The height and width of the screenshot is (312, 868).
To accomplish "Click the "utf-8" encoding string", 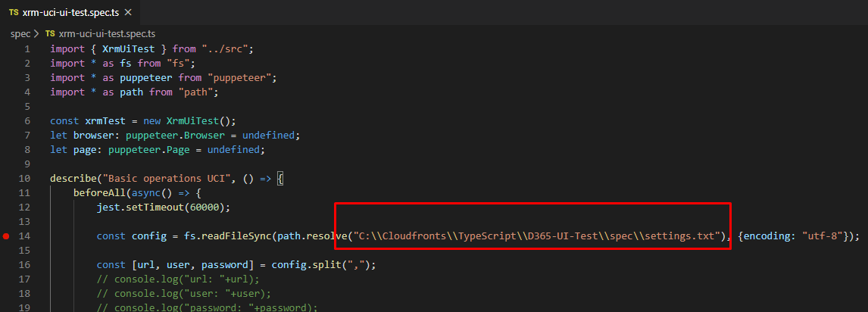I will coord(822,236).
